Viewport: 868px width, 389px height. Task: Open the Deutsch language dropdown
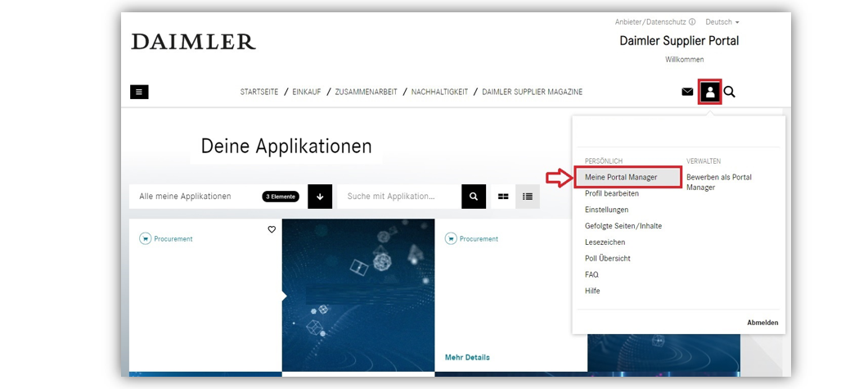click(x=722, y=22)
